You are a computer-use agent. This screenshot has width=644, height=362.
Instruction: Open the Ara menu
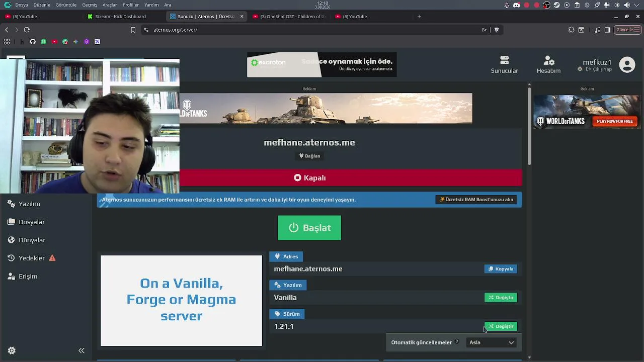pos(168,5)
